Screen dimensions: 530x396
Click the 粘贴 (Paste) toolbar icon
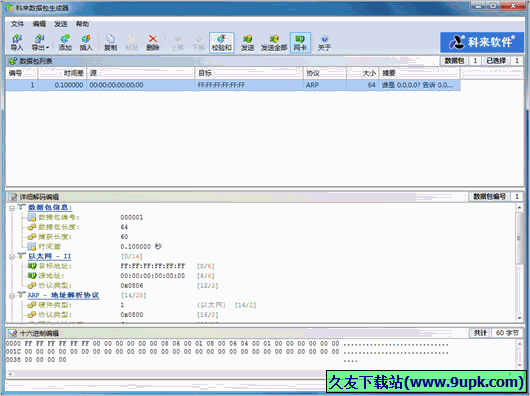[132, 43]
